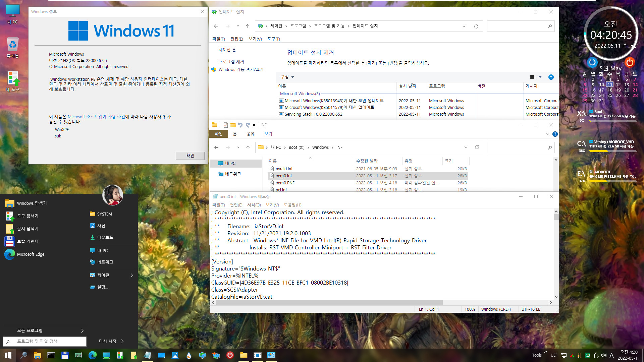The width and height of the screenshot is (644, 362).
Task: Open 도구(T) menu in 업데이트 설치 window
Action: point(273,39)
